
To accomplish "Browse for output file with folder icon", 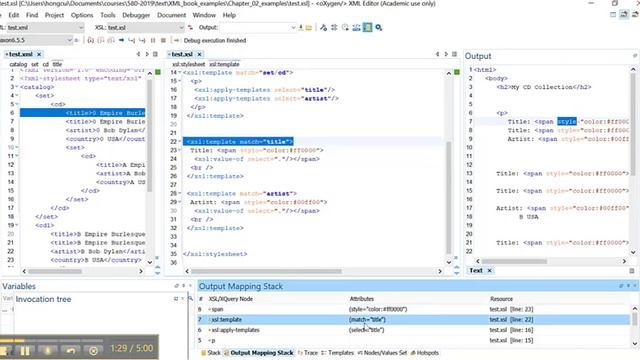I will tap(309, 27).
